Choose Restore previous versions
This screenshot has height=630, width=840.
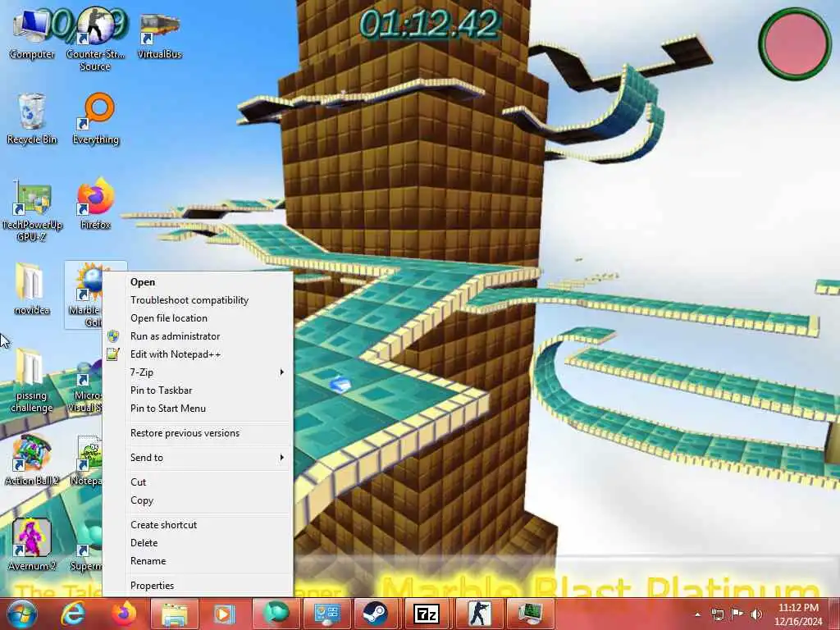pos(197,433)
